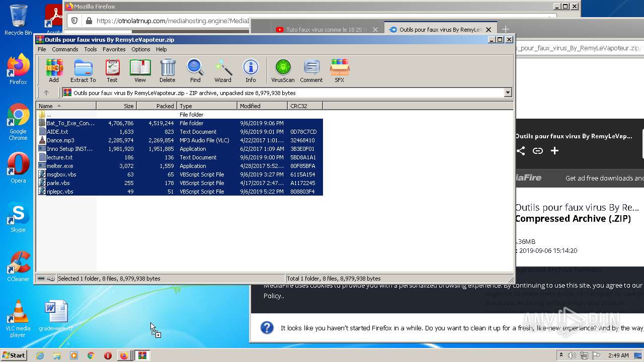The height and width of the screenshot is (362, 644).
Task: Show hidden system tray icons
Action: [561, 355]
